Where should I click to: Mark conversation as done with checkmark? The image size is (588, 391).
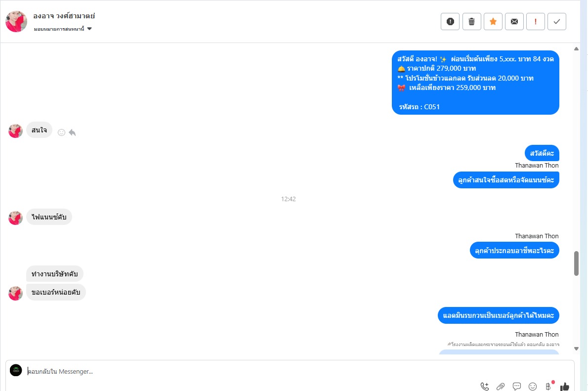point(557,22)
